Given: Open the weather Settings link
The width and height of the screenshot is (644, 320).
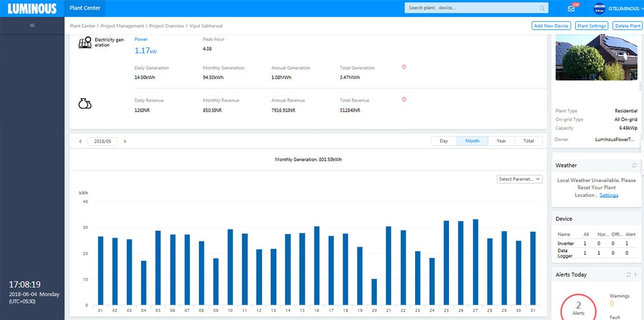Looking at the screenshot, I should point(609,195).
